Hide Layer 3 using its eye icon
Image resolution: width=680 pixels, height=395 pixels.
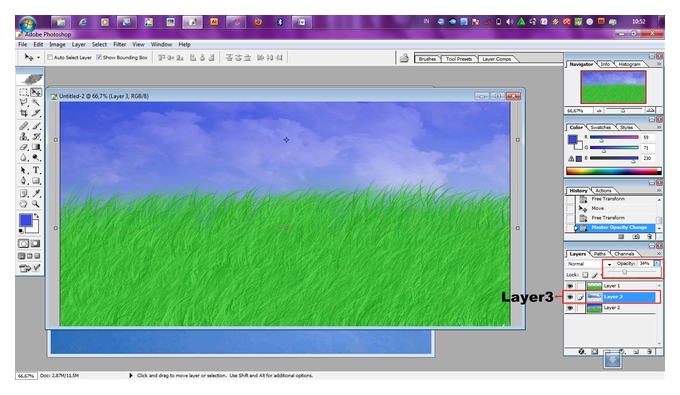pos(570,297)
